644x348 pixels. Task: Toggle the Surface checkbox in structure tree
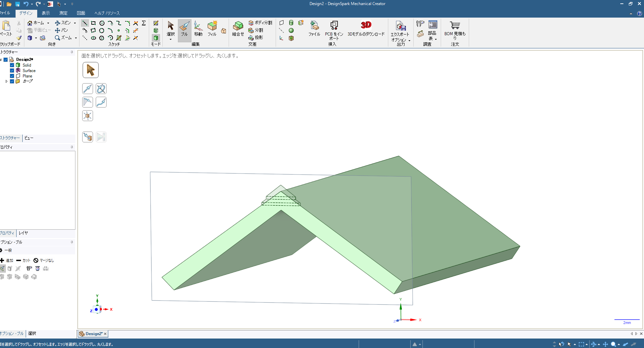(12, 71)
